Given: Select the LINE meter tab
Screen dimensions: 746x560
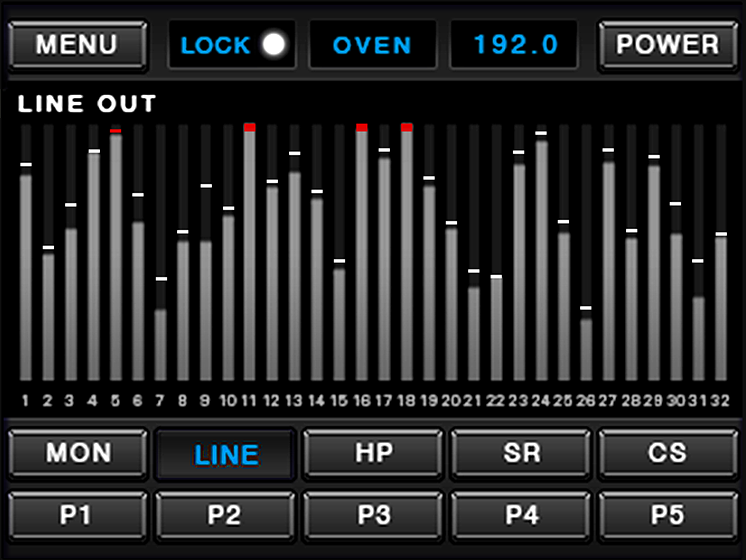Looking at the screenshot, I should click(226, 454).
